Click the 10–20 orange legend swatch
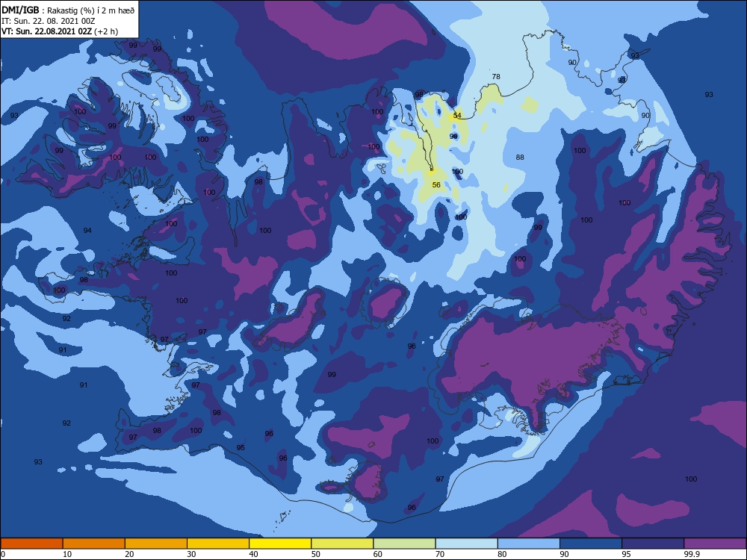Viewport: 747px width, 560px height. point(94,544)
